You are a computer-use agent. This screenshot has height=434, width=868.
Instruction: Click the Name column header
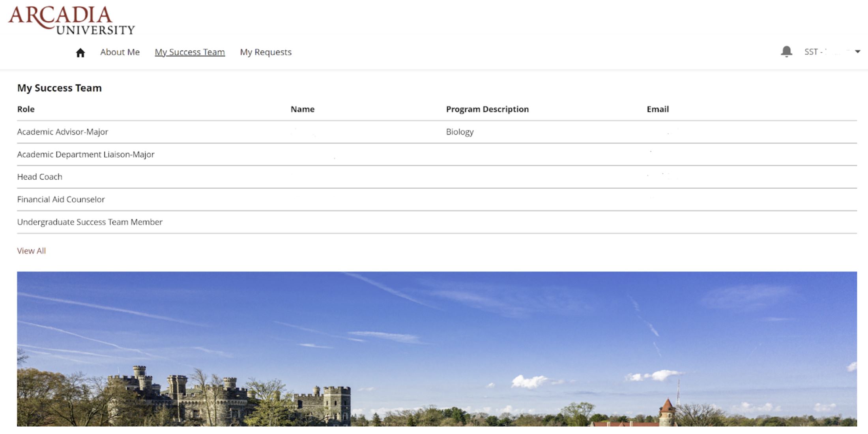tap(302, 109)
